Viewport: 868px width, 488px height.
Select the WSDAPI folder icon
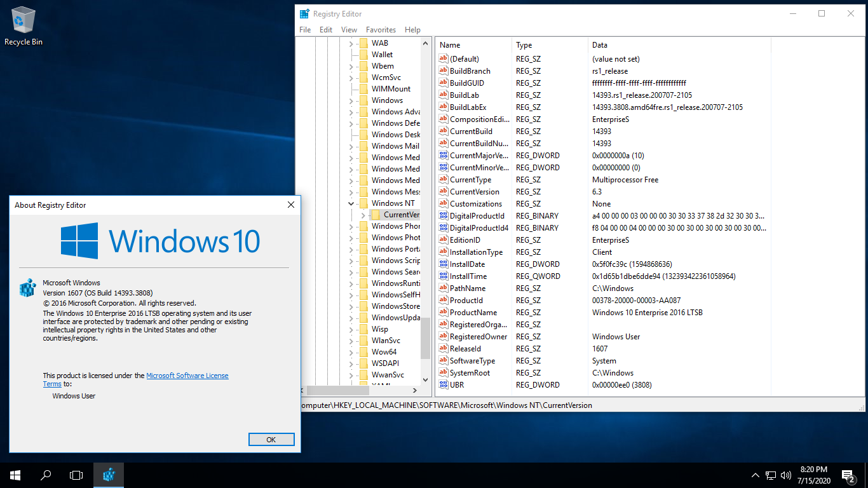pos(363,363)
